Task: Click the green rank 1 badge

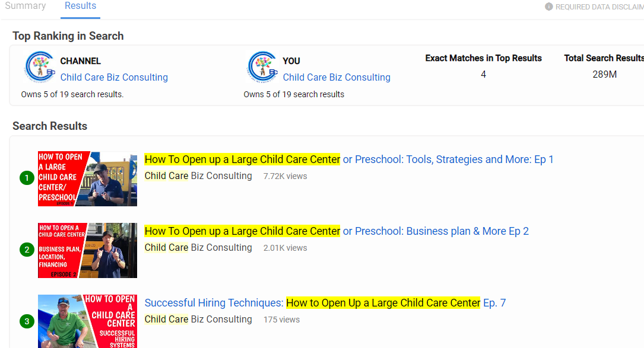Action: click(27, 178)
